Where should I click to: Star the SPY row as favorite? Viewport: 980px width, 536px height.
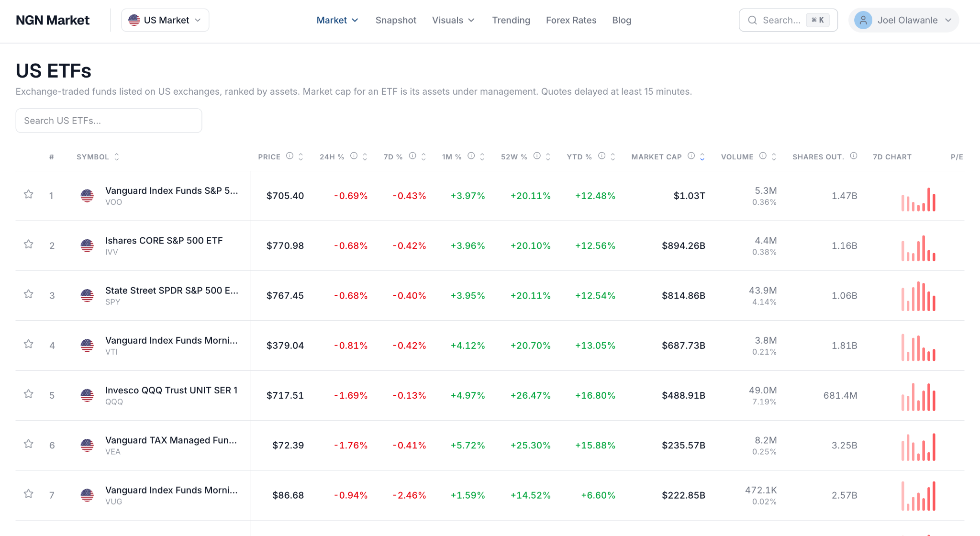[29, 294]
